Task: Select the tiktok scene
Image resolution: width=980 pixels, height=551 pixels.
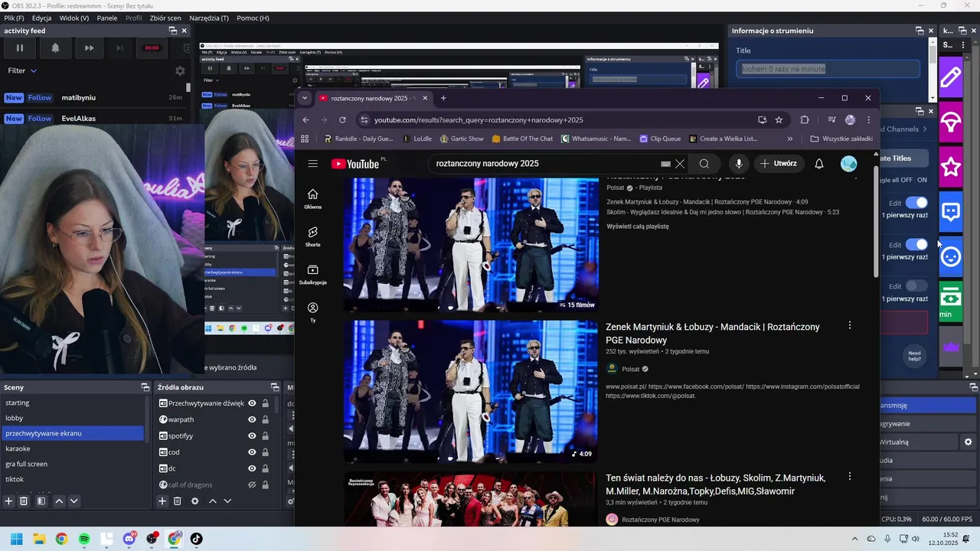Action: pyautogui.click(x=72, y=479)
